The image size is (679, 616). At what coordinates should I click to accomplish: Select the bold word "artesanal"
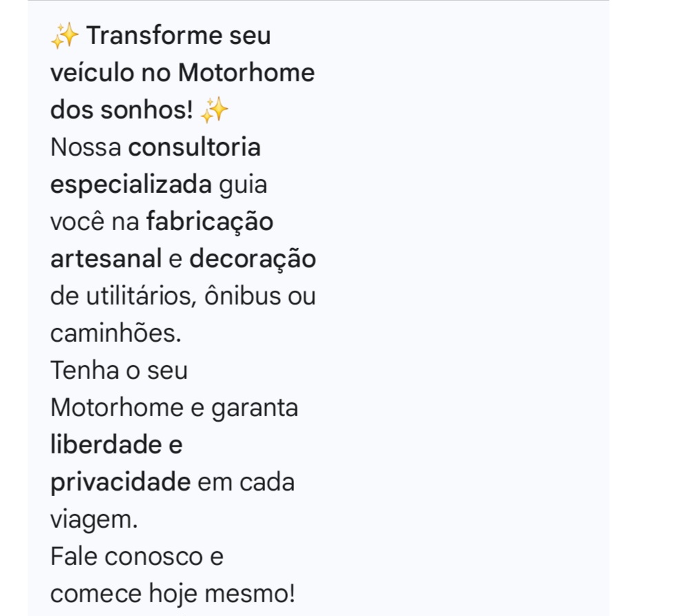[x=105, y=259]
